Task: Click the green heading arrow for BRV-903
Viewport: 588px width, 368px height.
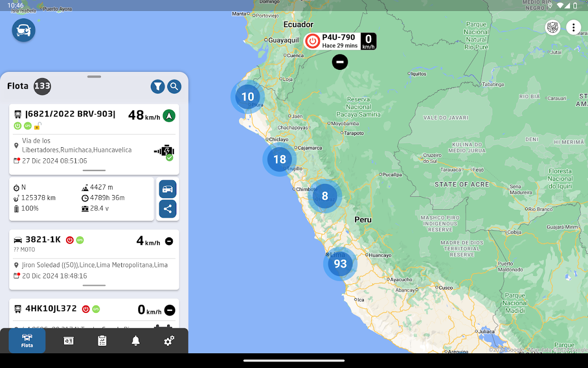Action: point(169,115)
